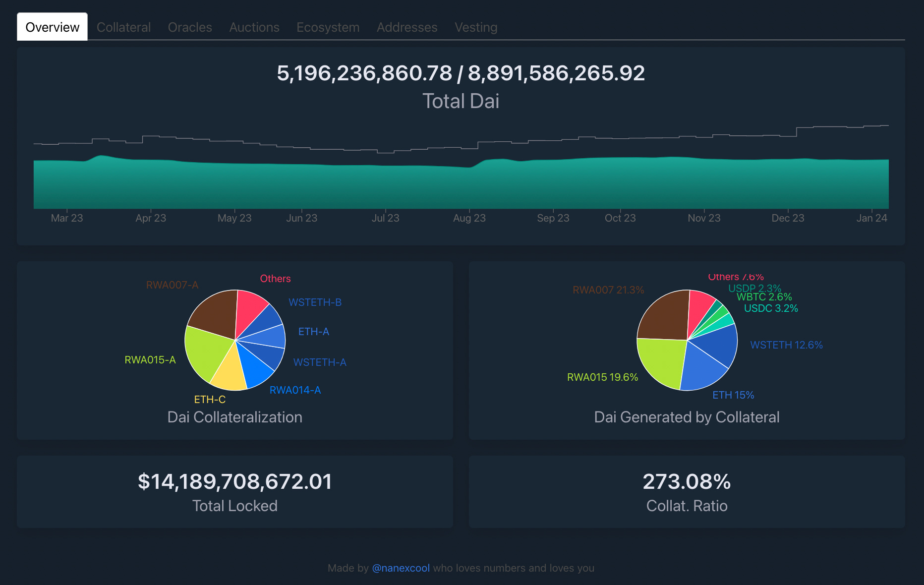Open the Addresses tab
This screenshot has width=924, height=585.
coord(407,27)
